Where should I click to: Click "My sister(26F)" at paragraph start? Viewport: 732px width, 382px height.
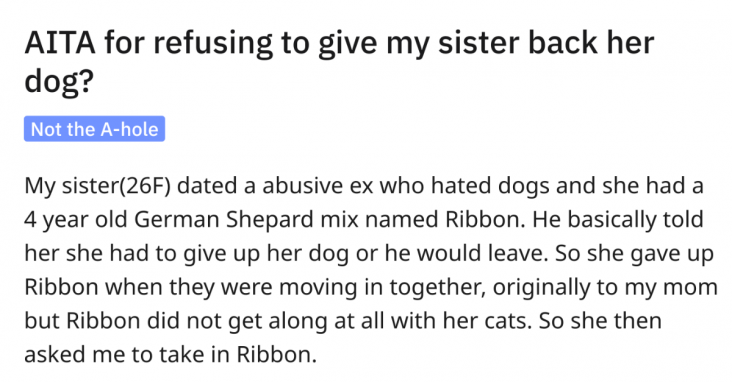click(x=98, y=186)
